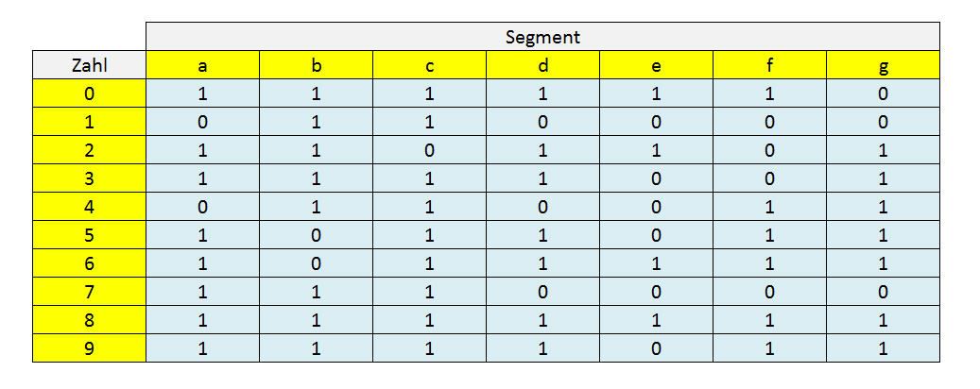Image resolution: width=980 pixels, height=389 pixels.
Task: Select the Zahl header cell
Action: pos(89,65)
